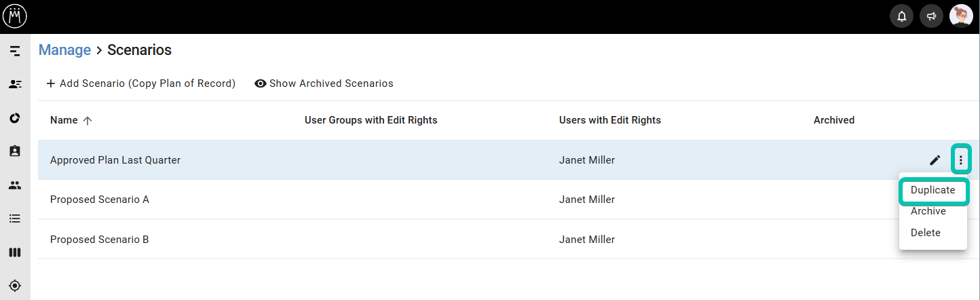Show Archived Scenarios via eye toggle

[324, 83]
